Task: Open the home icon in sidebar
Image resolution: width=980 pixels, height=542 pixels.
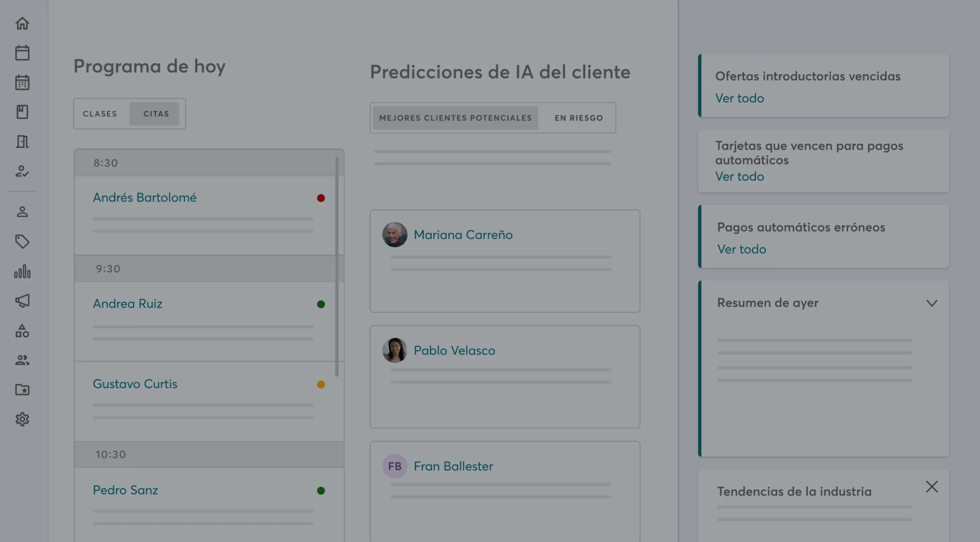Action: pyautogui.click(x=22, y=23)
